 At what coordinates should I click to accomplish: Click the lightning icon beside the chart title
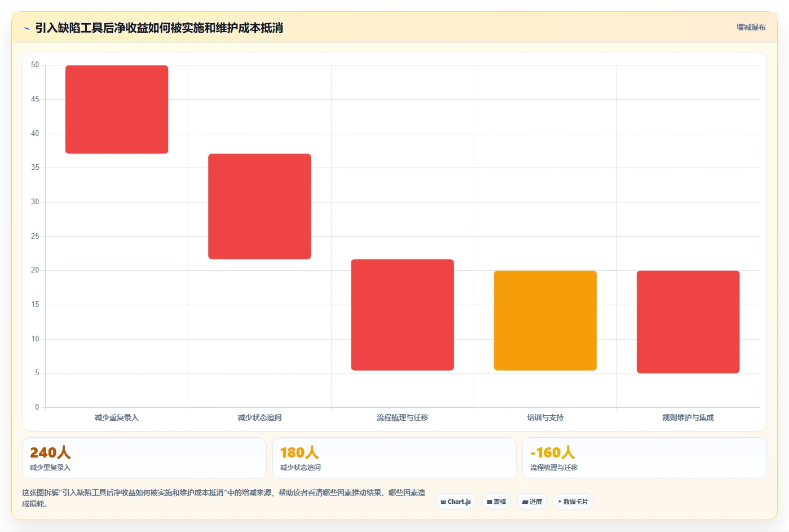pyautogui.click(x=27, y=28)
